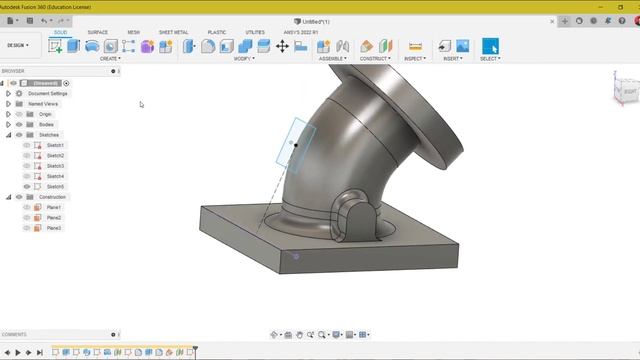
Task: Hide the Bodies folder eye icon
Action: point(19,124)
